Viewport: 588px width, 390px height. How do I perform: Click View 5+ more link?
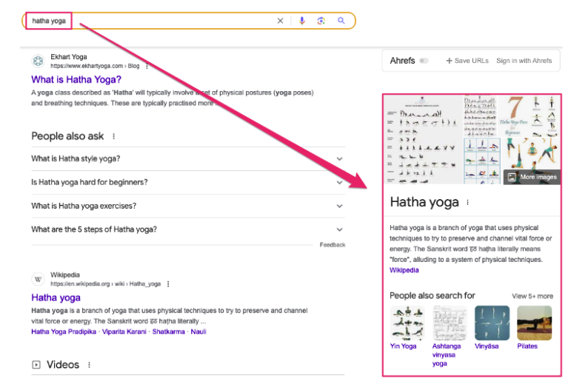(532, 296)
